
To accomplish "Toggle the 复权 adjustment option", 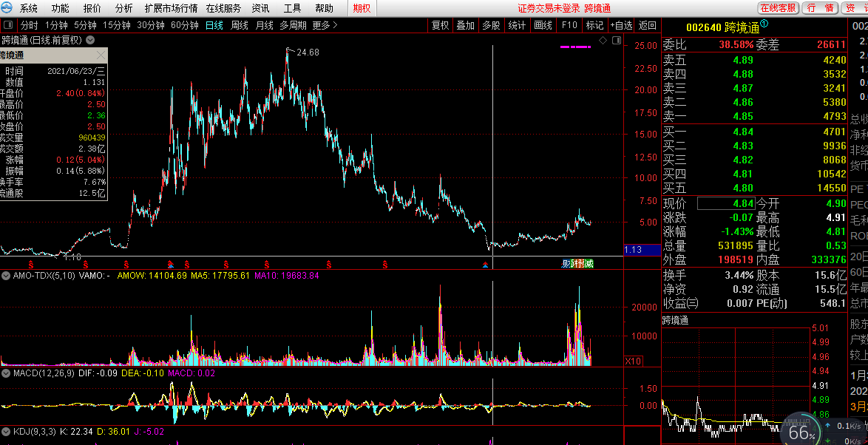I will pos(440,25).
